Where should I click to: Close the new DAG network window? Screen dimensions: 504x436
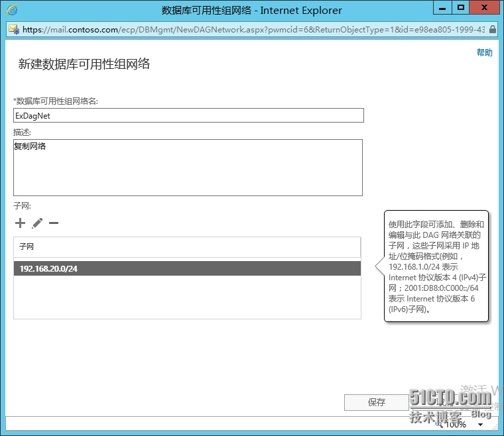(x=485, y=9)
